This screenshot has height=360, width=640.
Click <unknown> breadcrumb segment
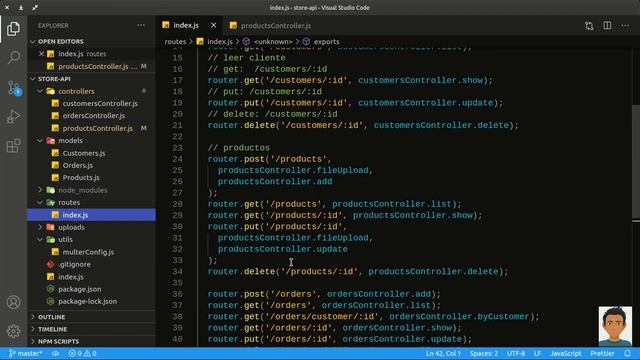coord(273,42)
